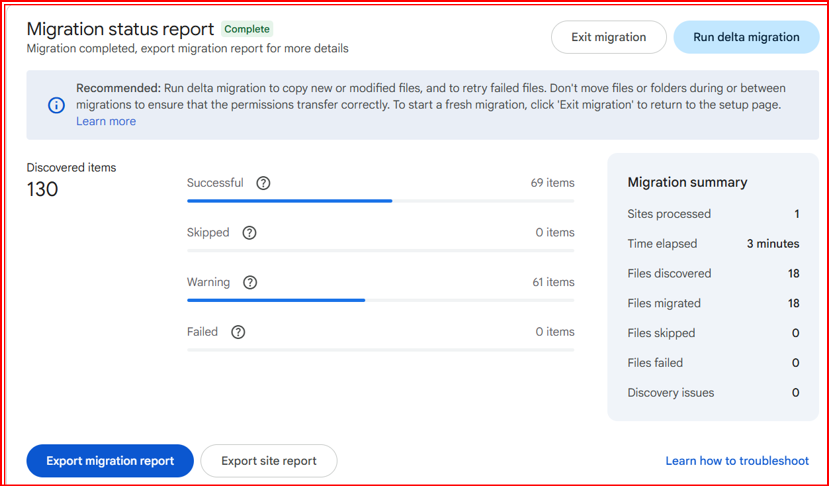Screen dimensions: 829x486
Task: Click the 61 items warning count
Action: pyautogui.click(x=553, y=283)
